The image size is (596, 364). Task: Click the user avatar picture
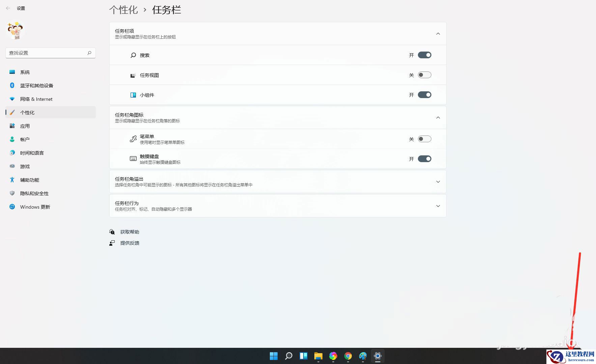pos(15,30)
